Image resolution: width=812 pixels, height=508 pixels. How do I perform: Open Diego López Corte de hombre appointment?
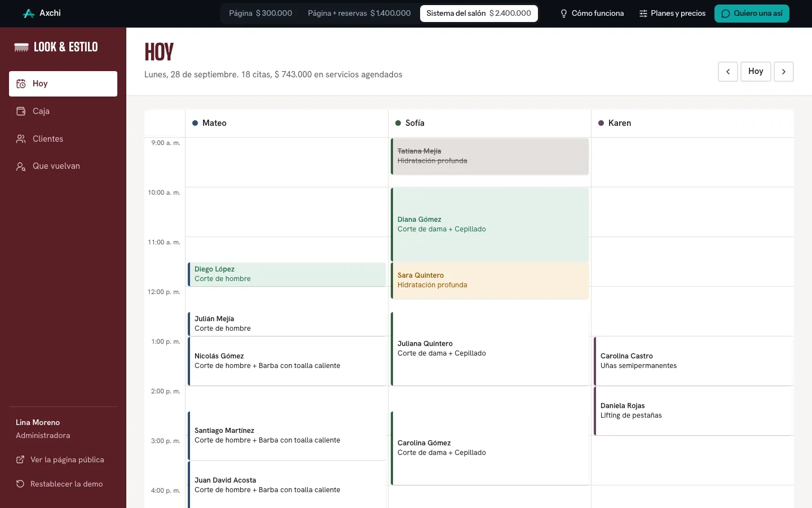tap(287, 274)
